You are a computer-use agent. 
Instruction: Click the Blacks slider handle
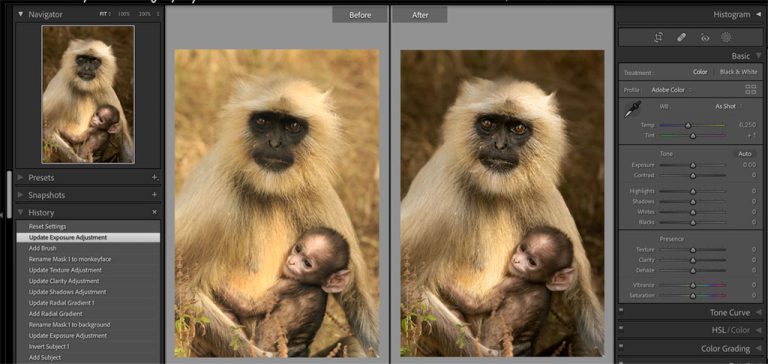point(693,222)
